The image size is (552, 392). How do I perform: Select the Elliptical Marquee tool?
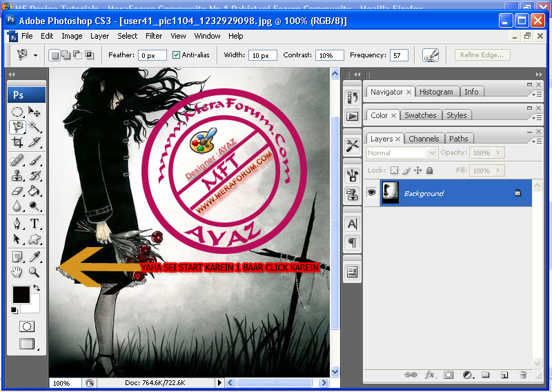pos(17,112)
